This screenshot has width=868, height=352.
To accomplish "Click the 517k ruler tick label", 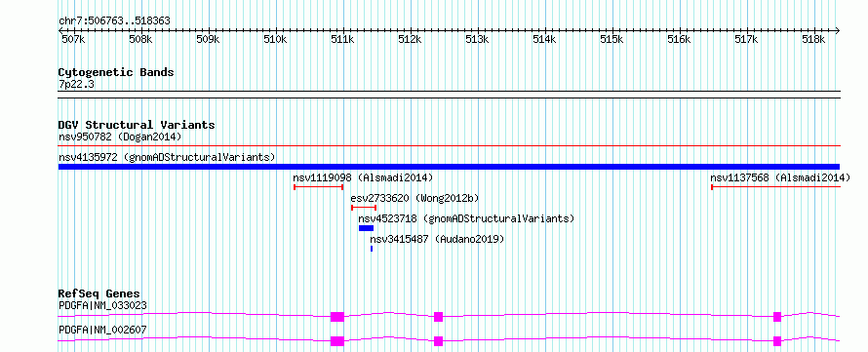I will point(747,40).
